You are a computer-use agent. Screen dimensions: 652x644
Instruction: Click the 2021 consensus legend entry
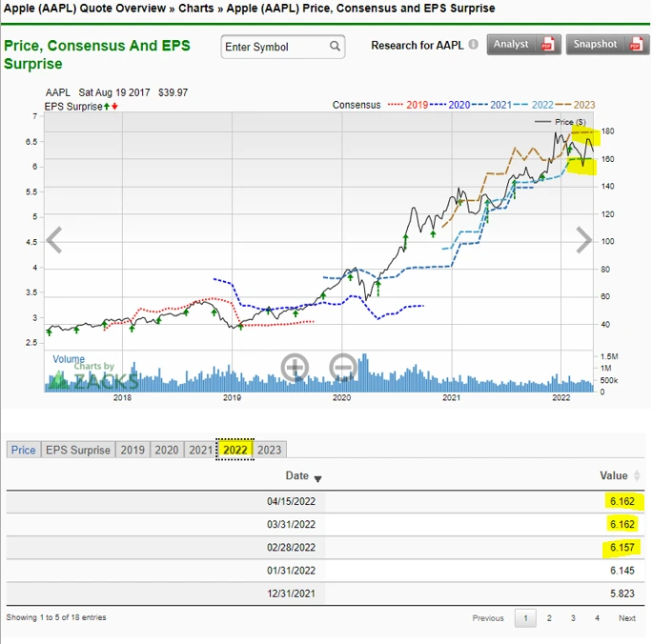[492, 105]
